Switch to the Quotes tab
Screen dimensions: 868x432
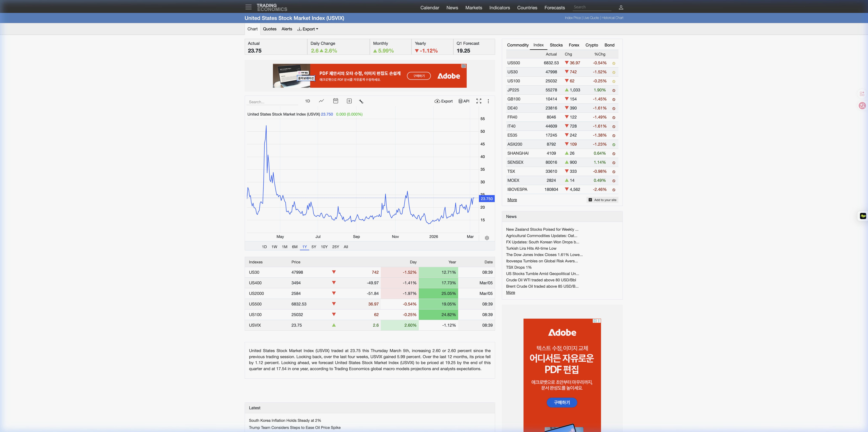tap(270, 29)
